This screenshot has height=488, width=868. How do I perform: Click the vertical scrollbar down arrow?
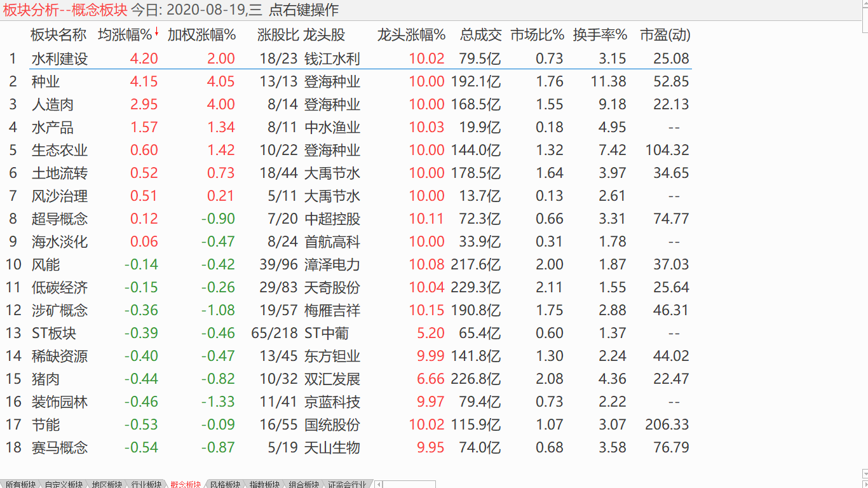pyautogui.click(x=864, y=475)
